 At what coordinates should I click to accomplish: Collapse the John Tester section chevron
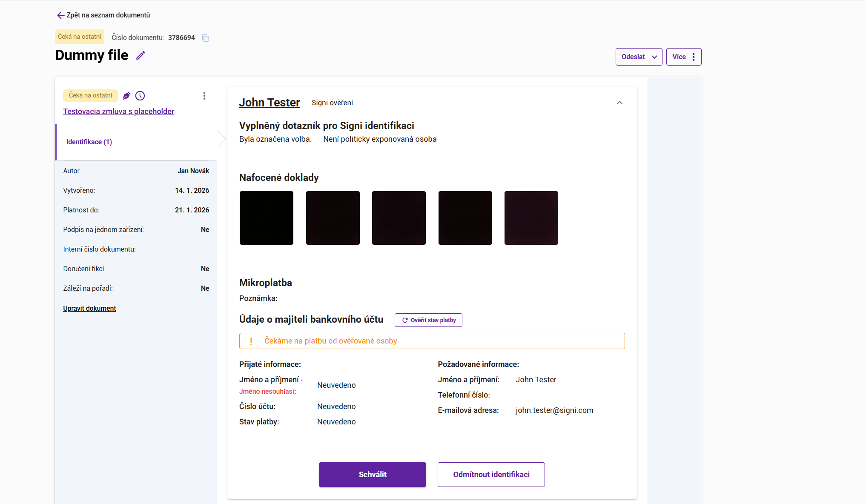coord(619,103)
